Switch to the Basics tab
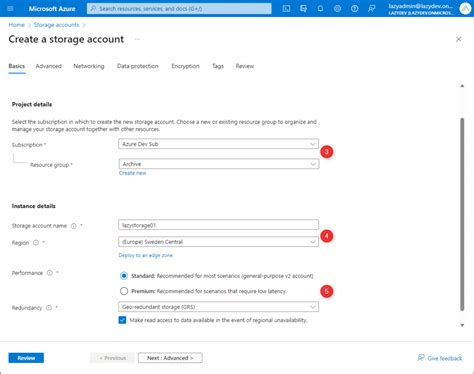Screen dimensions: 474x374 (x=17, y=66)
